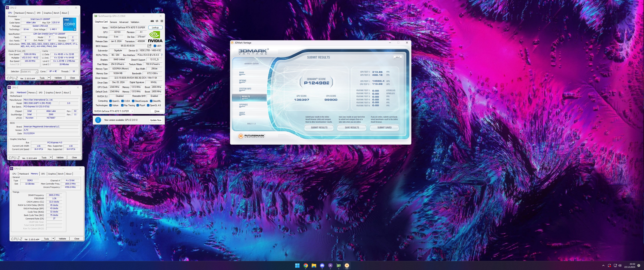Open Bench tab in top CPU-Z window
This screenshot has height=270, width=644.
tap(57, 13)
